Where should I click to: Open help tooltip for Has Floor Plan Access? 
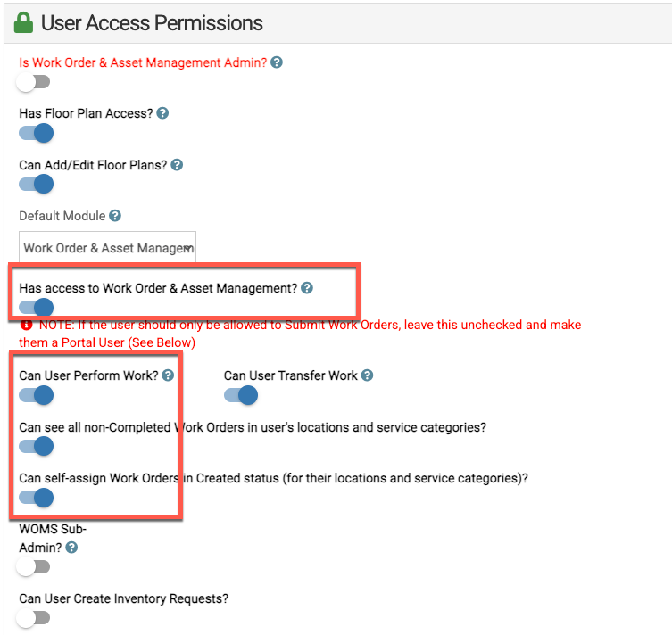point(162,113)
